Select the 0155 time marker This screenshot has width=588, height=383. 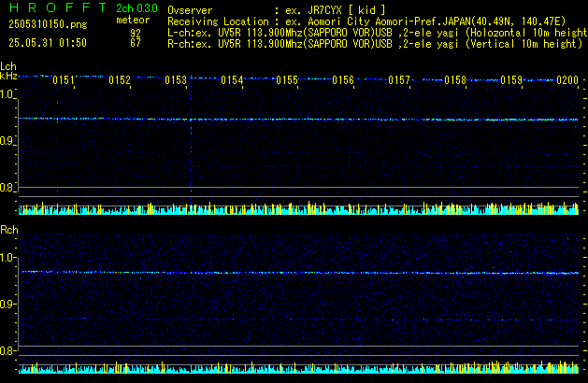[x=287, y=80]
